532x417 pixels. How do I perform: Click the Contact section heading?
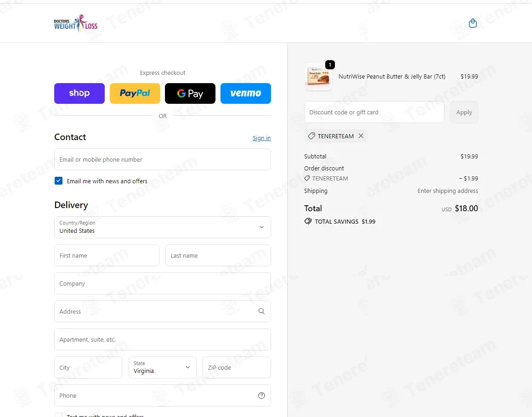point(70,137)
